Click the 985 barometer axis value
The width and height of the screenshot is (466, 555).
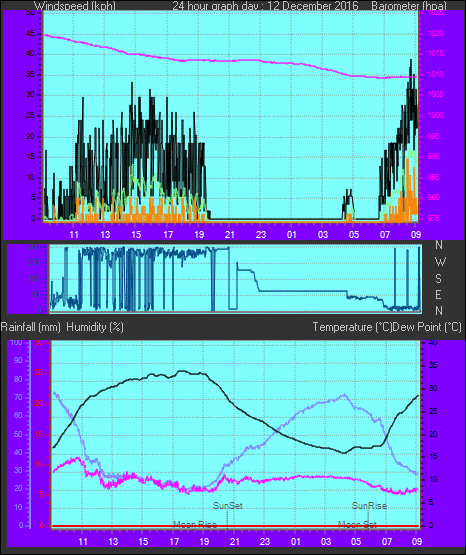[434, 177]
